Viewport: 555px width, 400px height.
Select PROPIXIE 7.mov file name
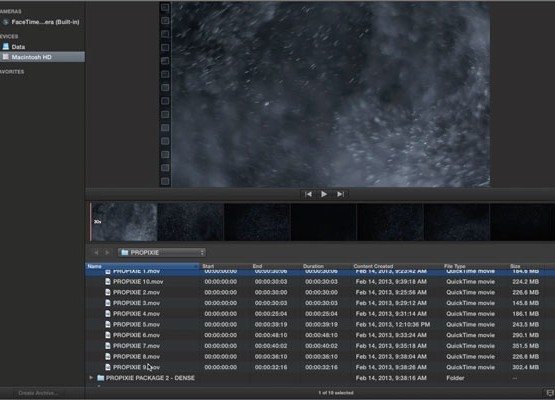(x=136, y=346)
